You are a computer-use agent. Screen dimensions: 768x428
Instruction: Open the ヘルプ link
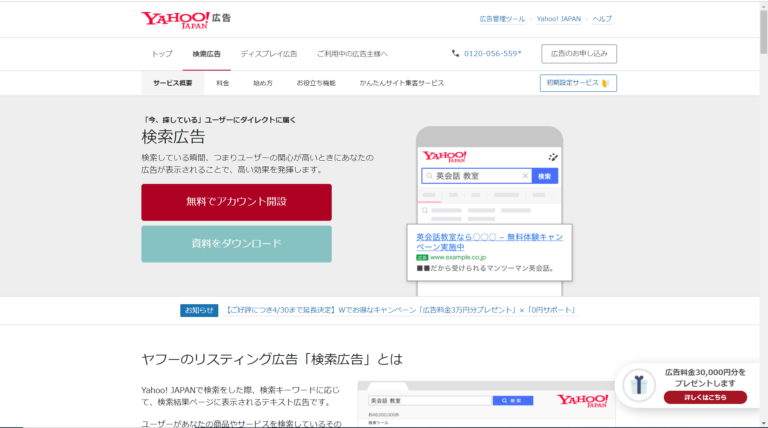602,19
